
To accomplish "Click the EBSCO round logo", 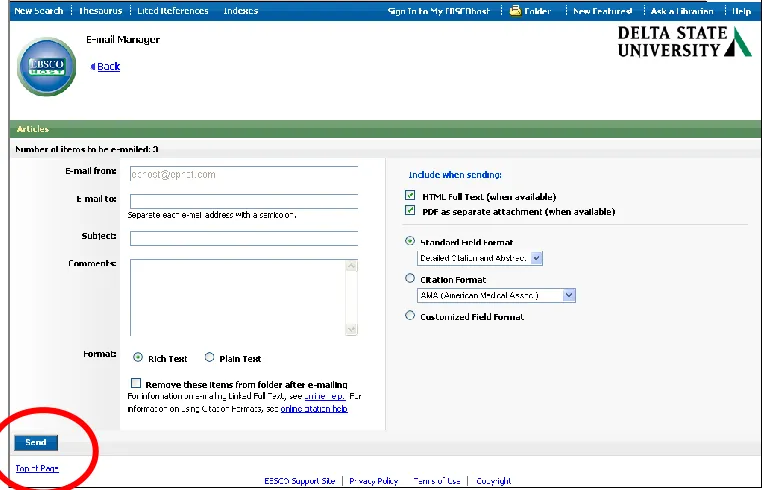I will pyautogui.click(x=47, y=67).
